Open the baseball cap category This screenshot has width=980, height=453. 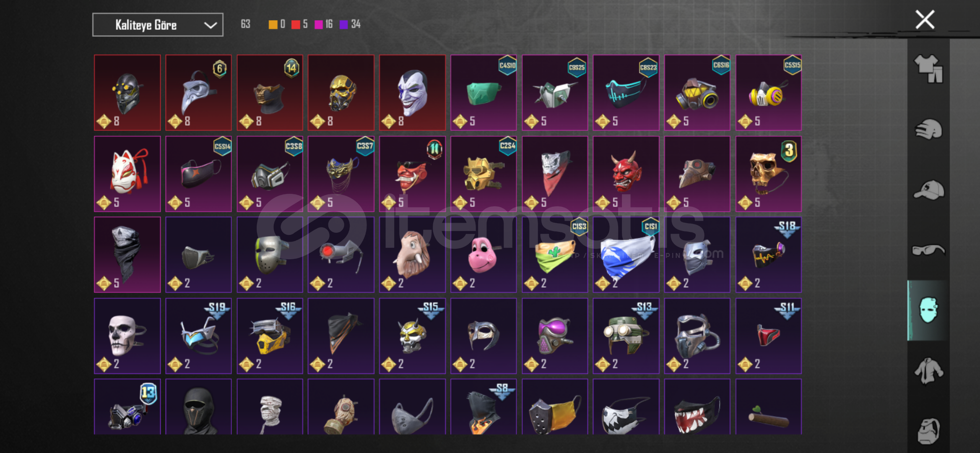tap(928, 190)
